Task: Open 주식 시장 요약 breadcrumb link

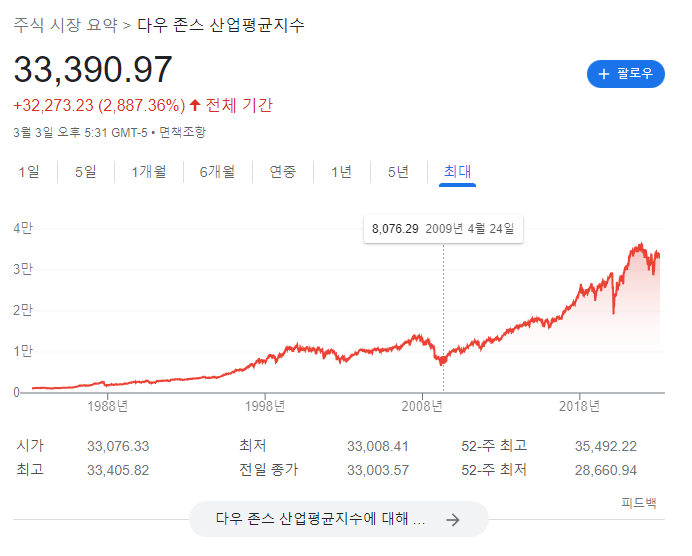Action: point(65,25)
